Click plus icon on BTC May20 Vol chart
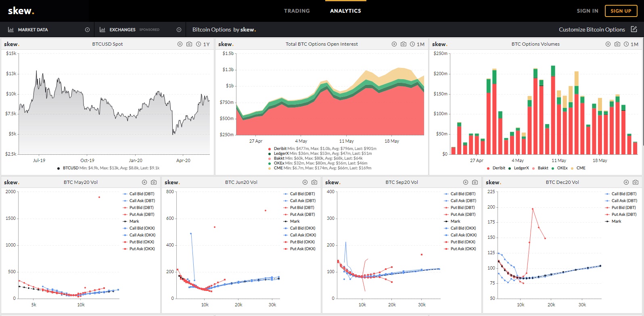Screen dimensions: 644x316 click(x=144, y=182)
